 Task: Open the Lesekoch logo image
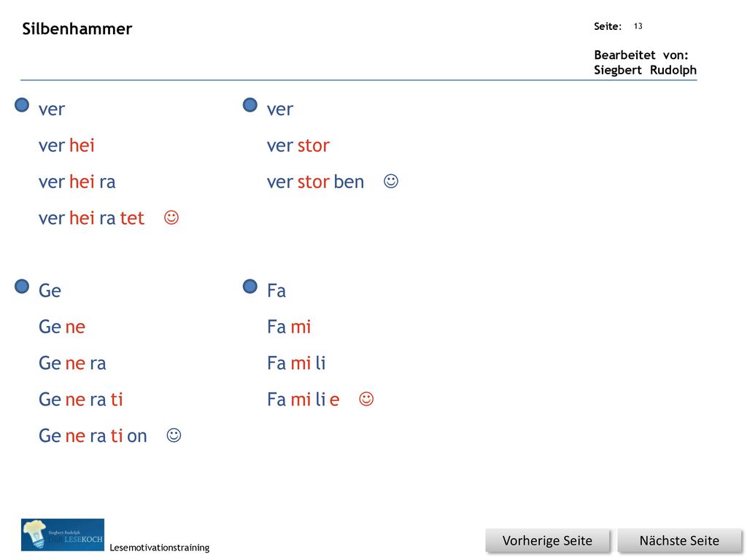(63, 534)
